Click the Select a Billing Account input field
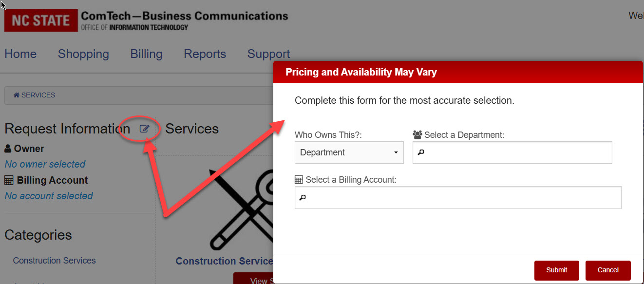644x284 pixels. (458, 197)
